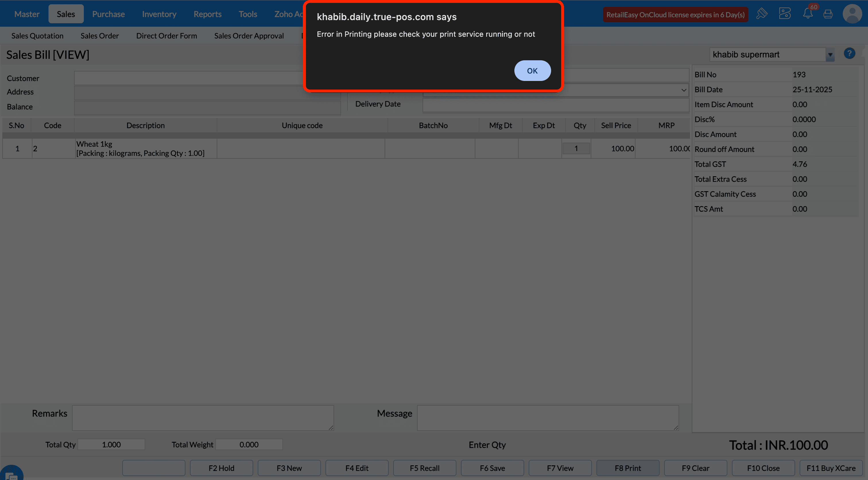
Task: Click into the Remarks text area
Action: (x=203, y=417)
